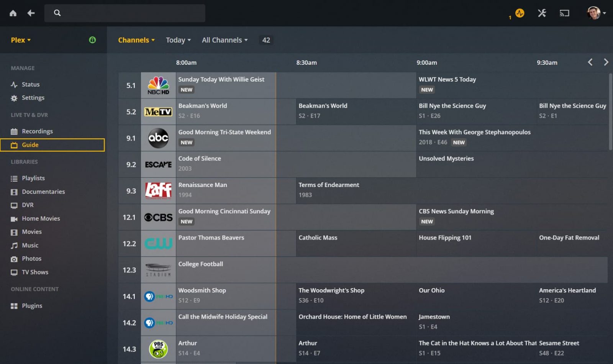The image size is (613, 364).
Task: Click the back arrow in top bar
Action: coord(31,13)
